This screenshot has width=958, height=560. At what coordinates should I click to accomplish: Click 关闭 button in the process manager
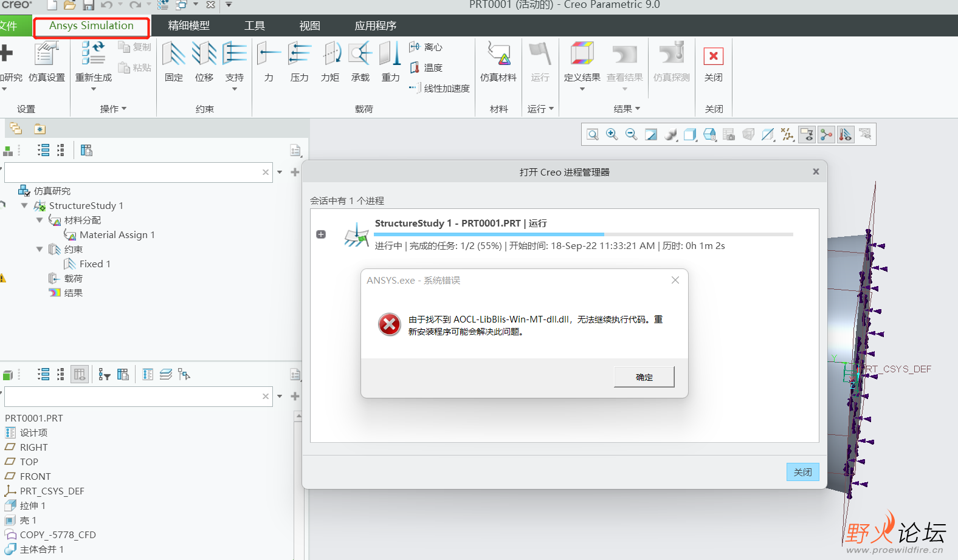click(803, 472)
